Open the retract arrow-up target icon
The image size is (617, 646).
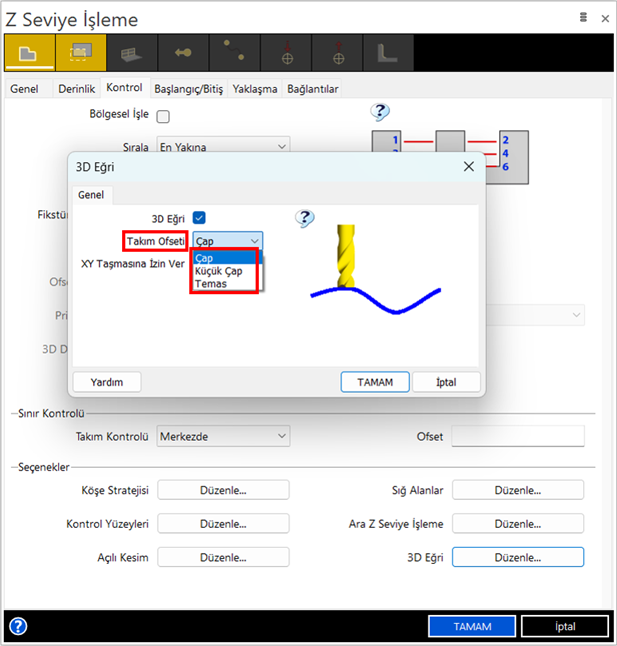click(337, 53)
